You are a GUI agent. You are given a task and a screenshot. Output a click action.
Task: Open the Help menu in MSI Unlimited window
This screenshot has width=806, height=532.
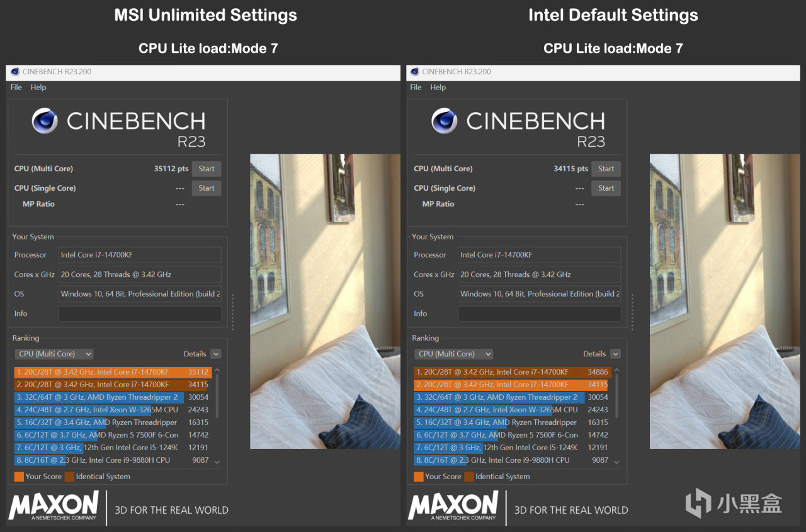38,88
